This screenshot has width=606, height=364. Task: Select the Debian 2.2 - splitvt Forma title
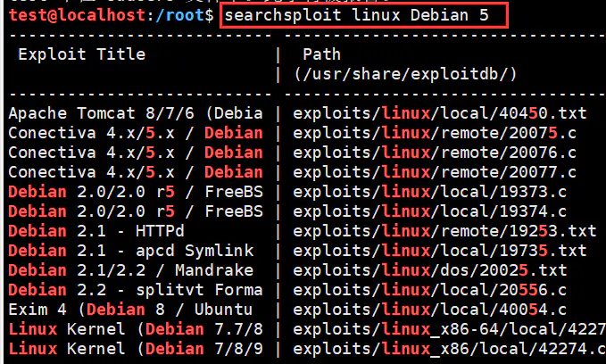[136, 290]
